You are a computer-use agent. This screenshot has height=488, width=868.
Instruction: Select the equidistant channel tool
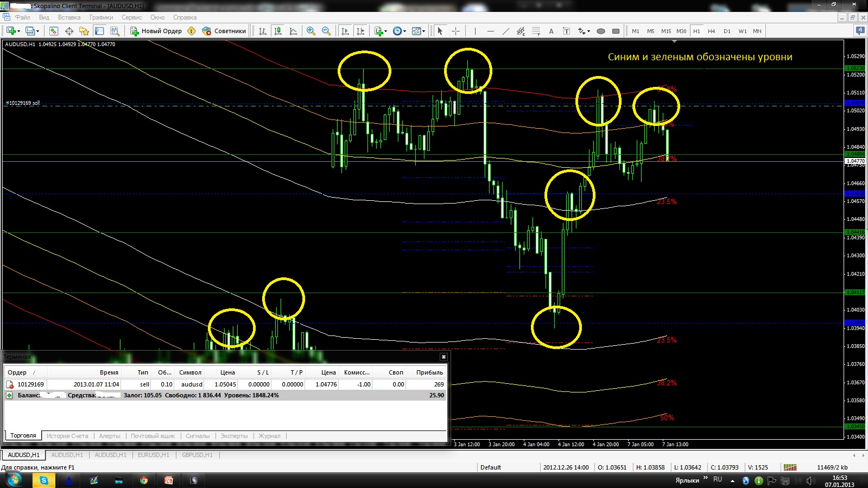(x=521, y=31)
